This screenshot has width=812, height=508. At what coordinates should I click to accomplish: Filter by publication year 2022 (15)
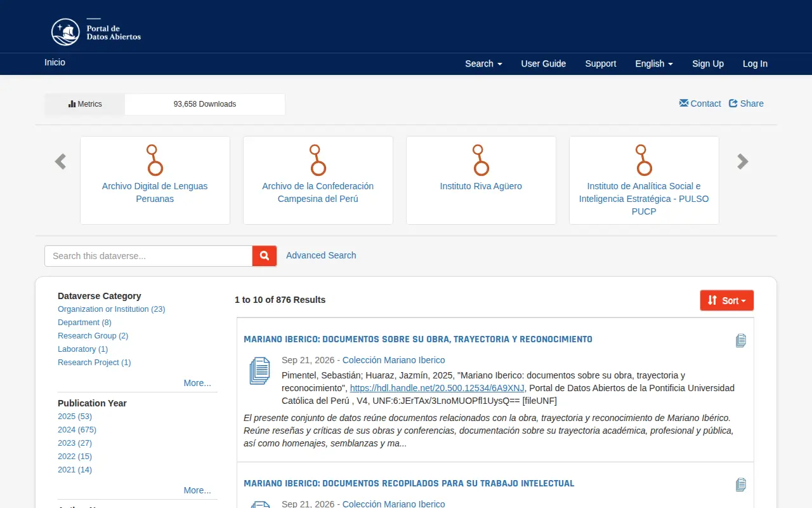pos(75,457)
